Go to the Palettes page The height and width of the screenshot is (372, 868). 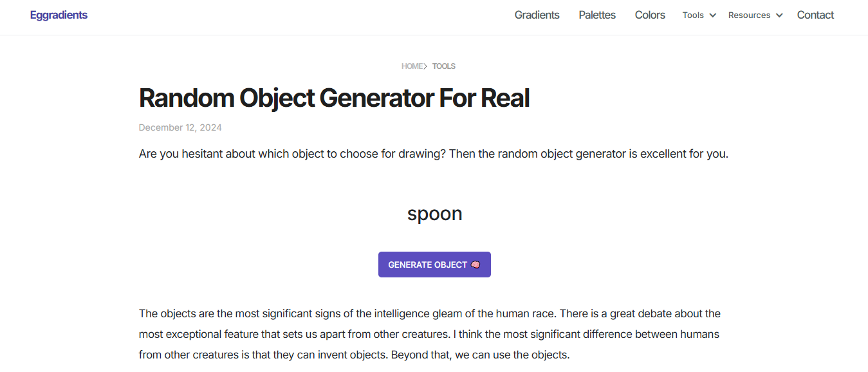pyautogui.click(x=597, y=15)
